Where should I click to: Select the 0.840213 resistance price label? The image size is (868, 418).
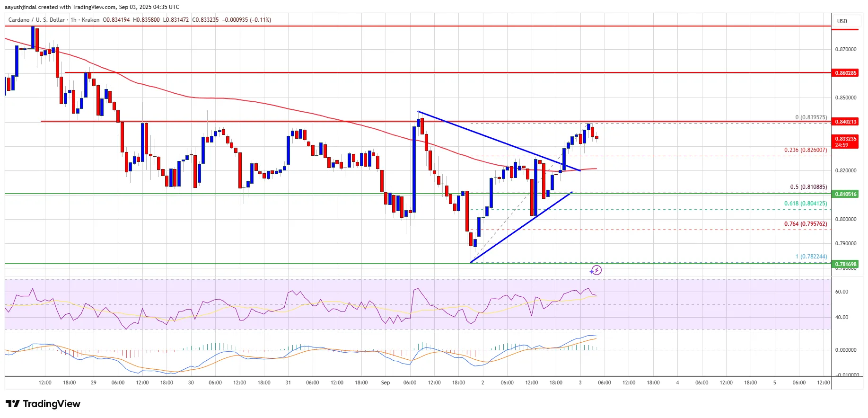point(845,122)
